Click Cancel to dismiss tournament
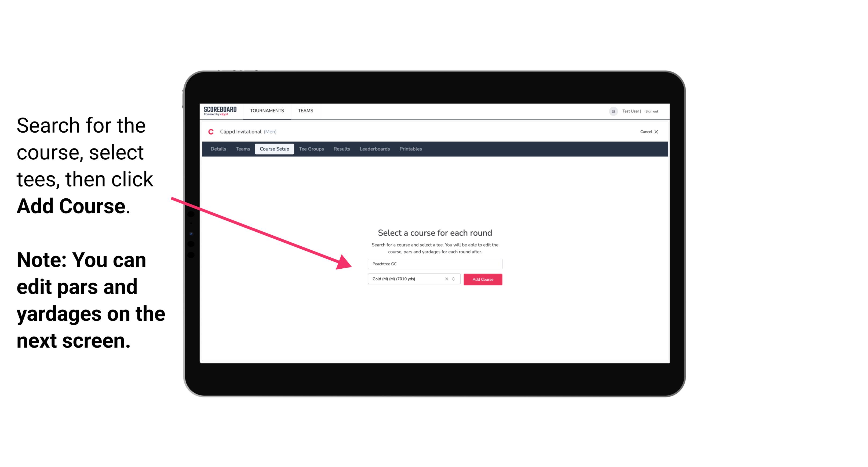 [x=650, y=132]
